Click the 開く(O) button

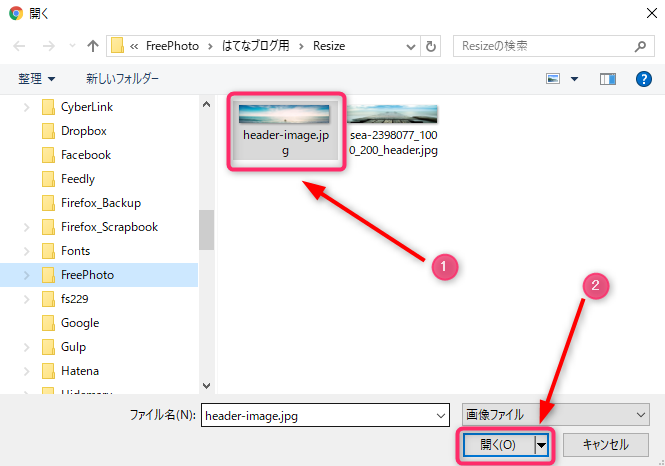point(498,444)
